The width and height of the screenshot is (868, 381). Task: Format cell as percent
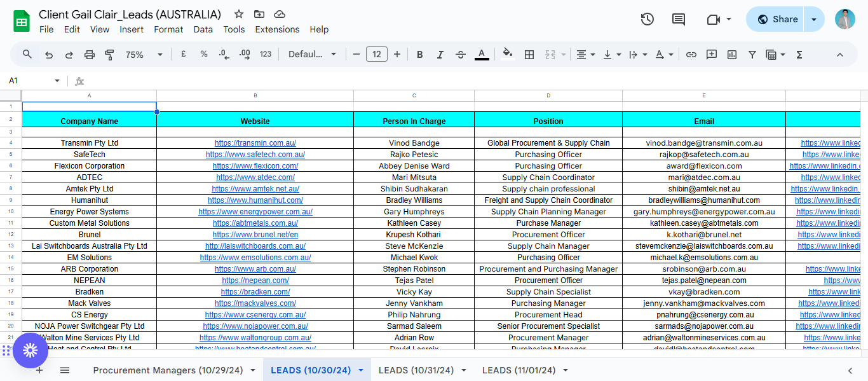pos(204,54)
